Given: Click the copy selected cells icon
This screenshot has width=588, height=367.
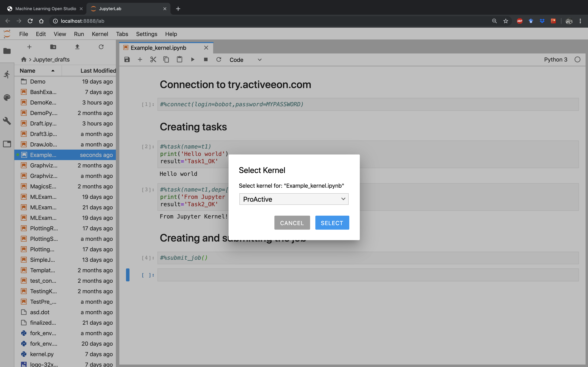Looking at the screenshot, I should coord(166,60).
